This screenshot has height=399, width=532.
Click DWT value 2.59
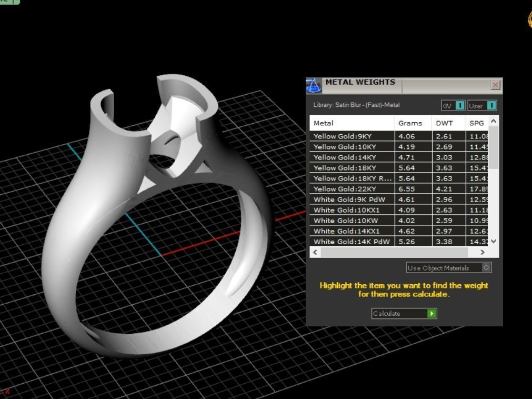(x=444, y=220)
